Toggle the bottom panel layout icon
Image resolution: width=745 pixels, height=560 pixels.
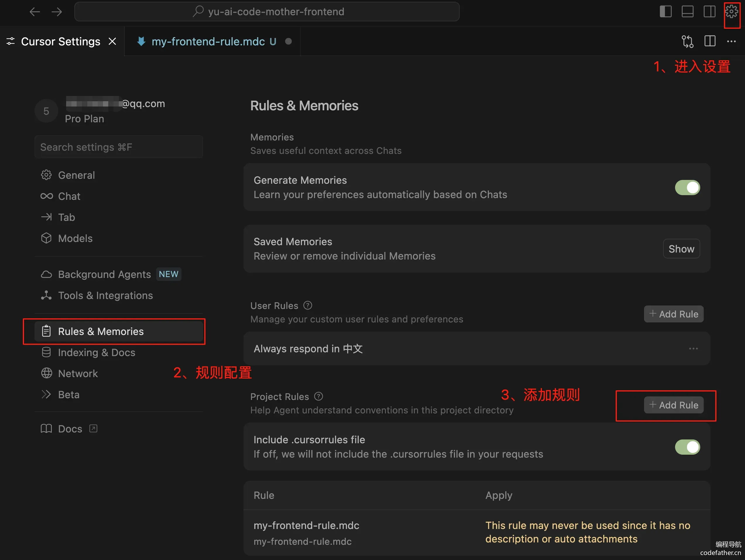[687, 11]
